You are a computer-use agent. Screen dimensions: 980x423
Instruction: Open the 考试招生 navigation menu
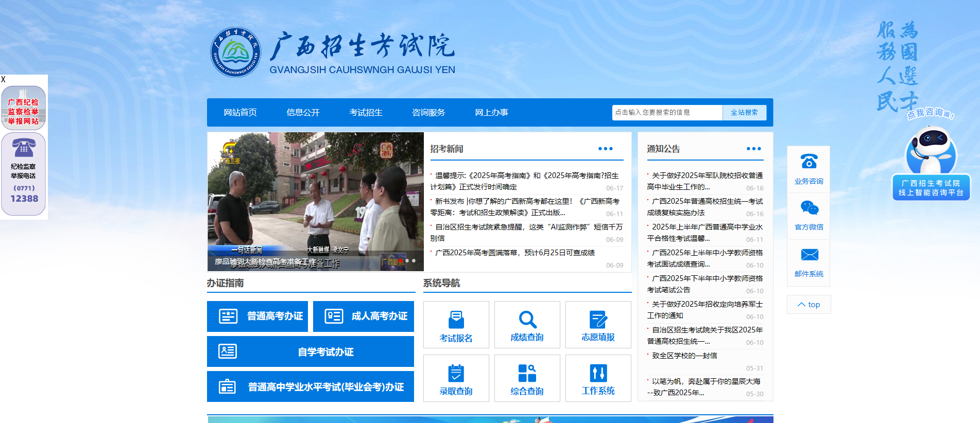366,113
